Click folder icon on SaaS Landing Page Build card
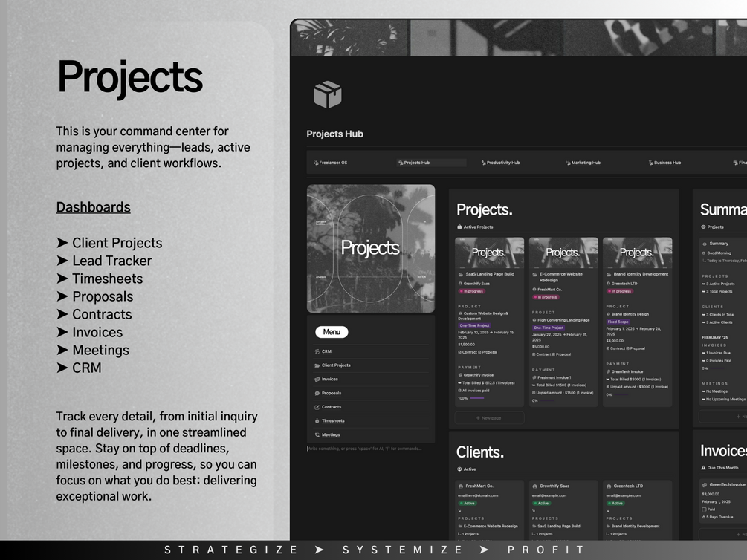This screenshot has width=747, height=560. (461, 275)
